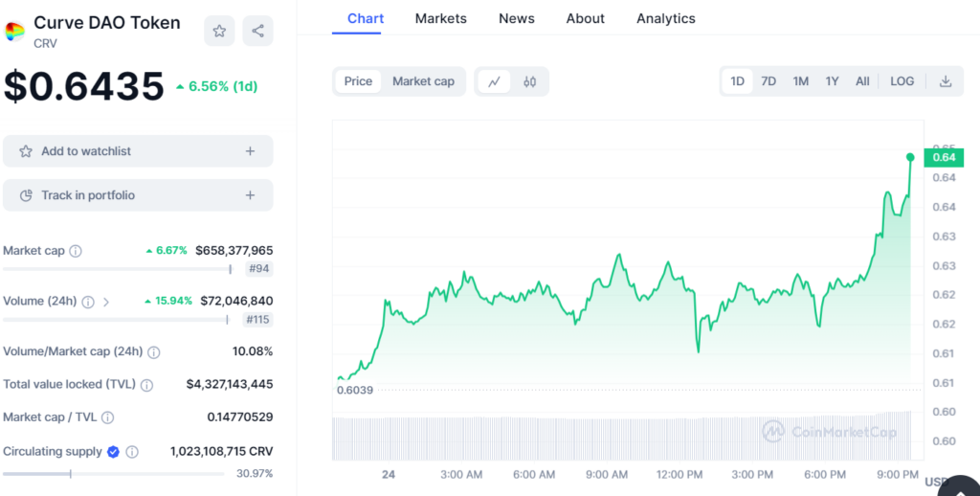980x496 pixels.
Task: Expand Add to watchlist plus sign
Action: [250, 151]
